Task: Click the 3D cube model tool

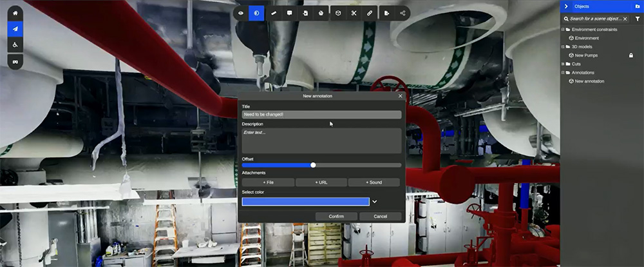Action: click(338, 13)
